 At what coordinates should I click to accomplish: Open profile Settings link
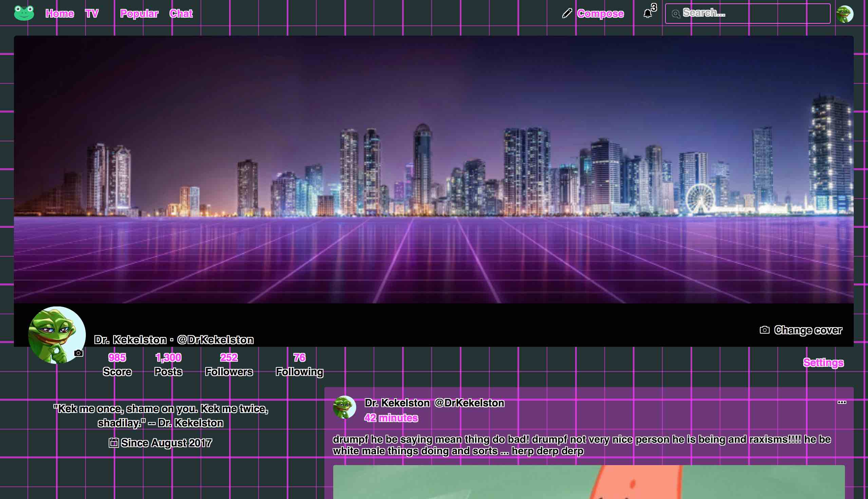(823, 363)
